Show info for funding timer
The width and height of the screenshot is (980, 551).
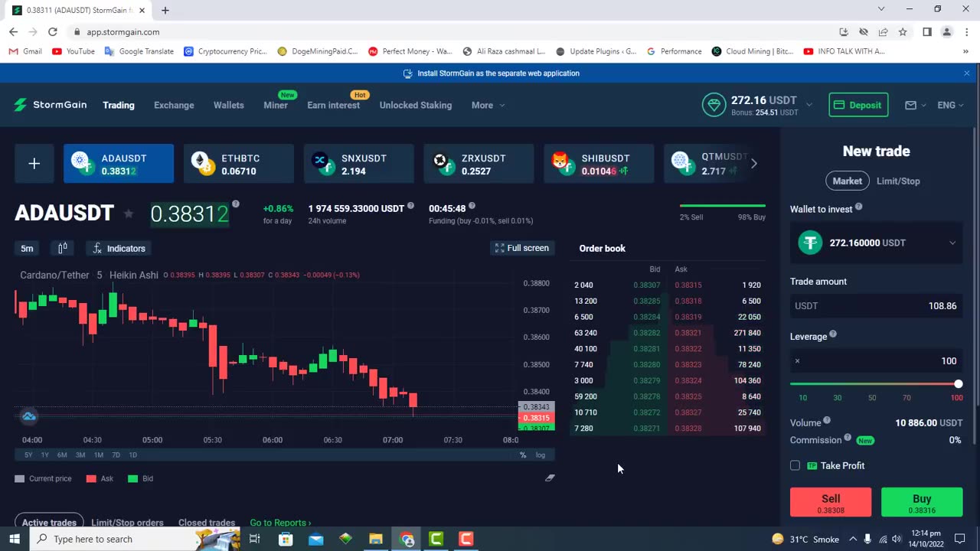472,206
